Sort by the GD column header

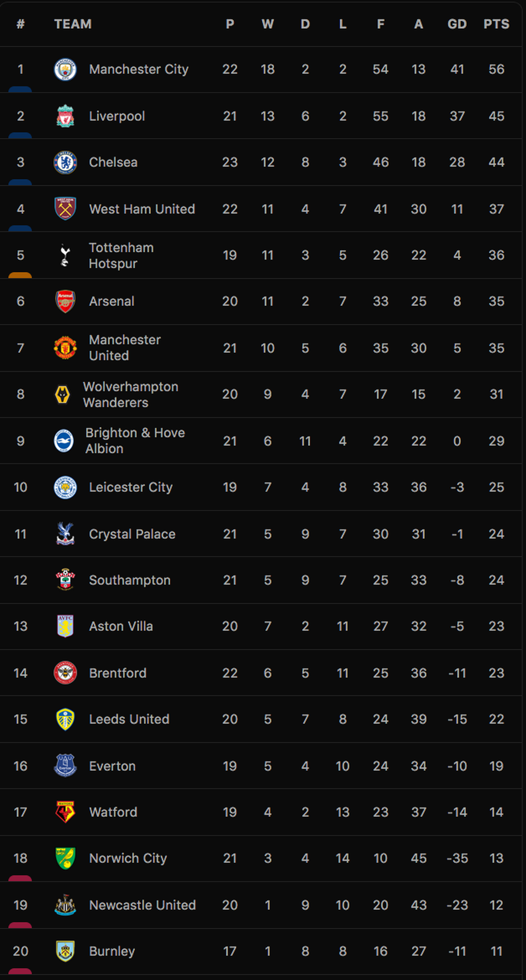pyautogui.click(x=457, y=24)
